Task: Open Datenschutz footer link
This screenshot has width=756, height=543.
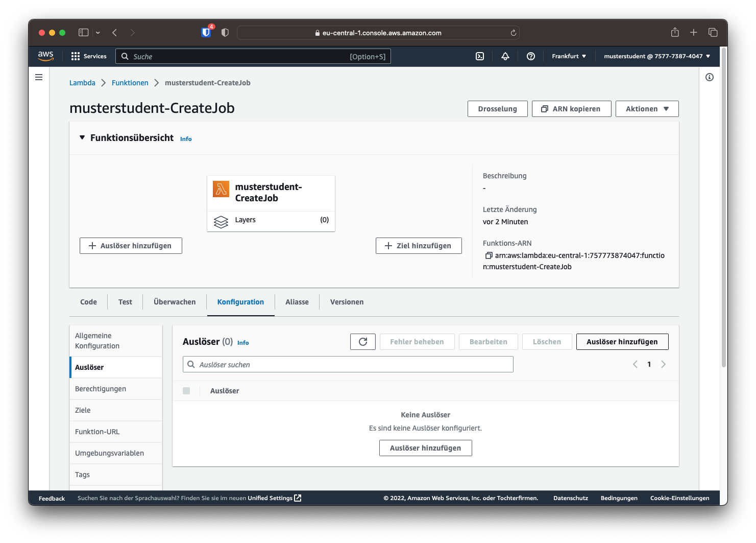Action: pos(571,498)
